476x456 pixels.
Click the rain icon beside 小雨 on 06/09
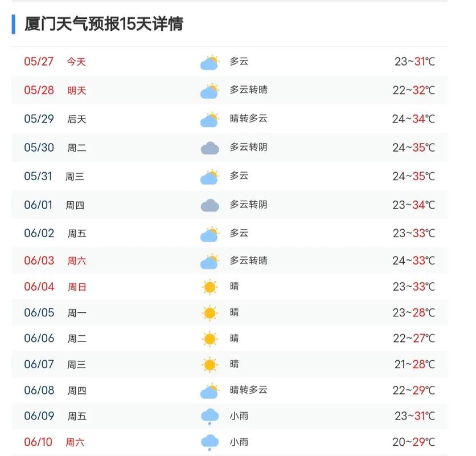[x=208, y=416]
